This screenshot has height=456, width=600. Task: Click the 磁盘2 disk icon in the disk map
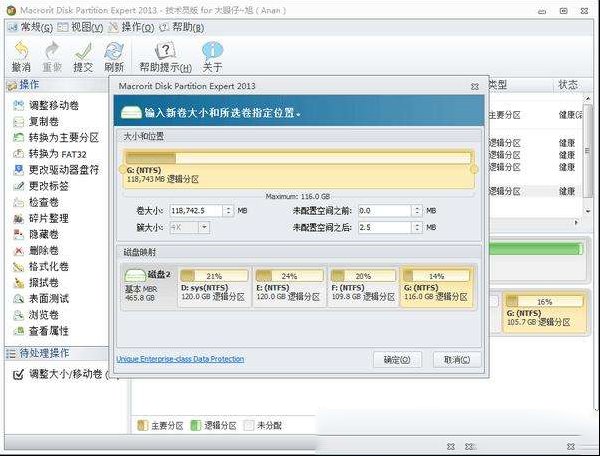click(135, 275)
